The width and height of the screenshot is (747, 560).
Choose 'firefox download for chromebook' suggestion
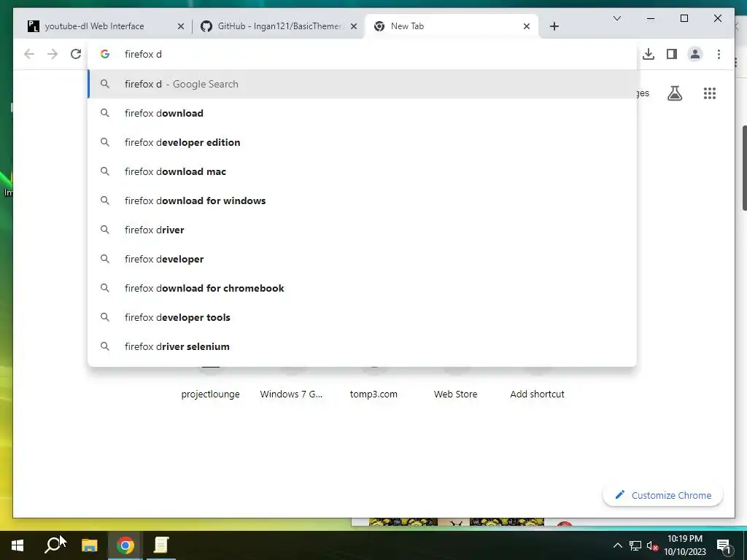[x=362, y=288]
